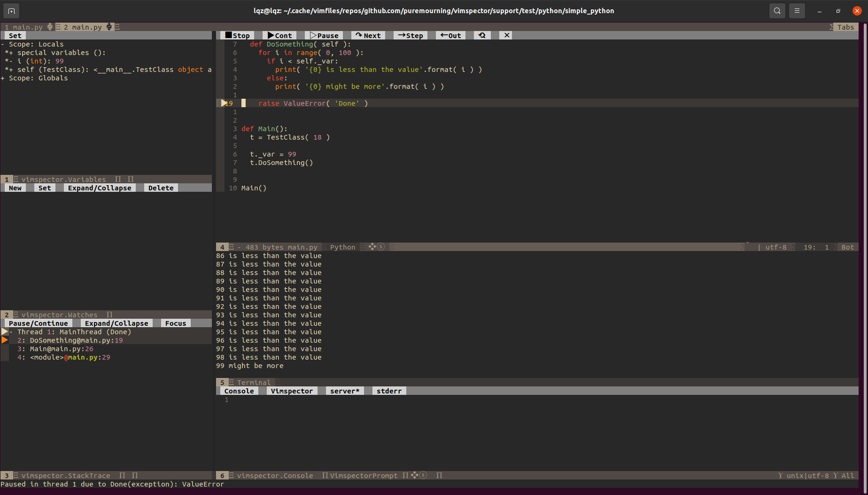Add a New watch expression
Image resolution: width=868 pixels, height=495 pixels.
pyautogui.click(x=15, y=188)
